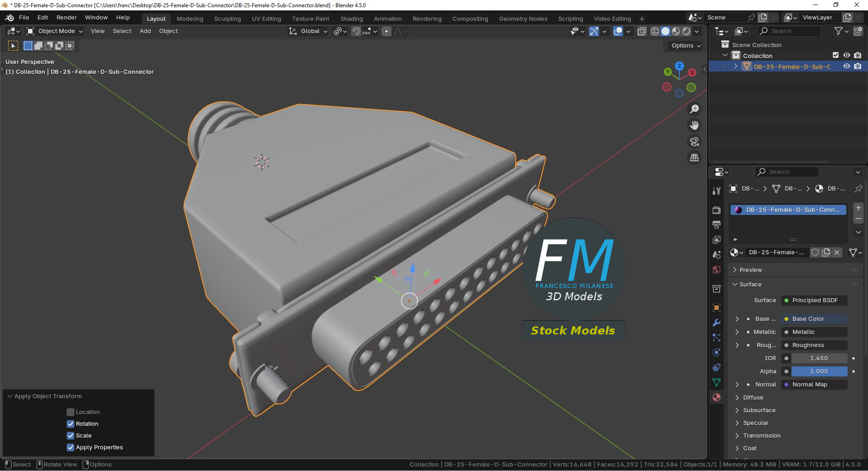Uncheck the Scale checkbox

71,436
